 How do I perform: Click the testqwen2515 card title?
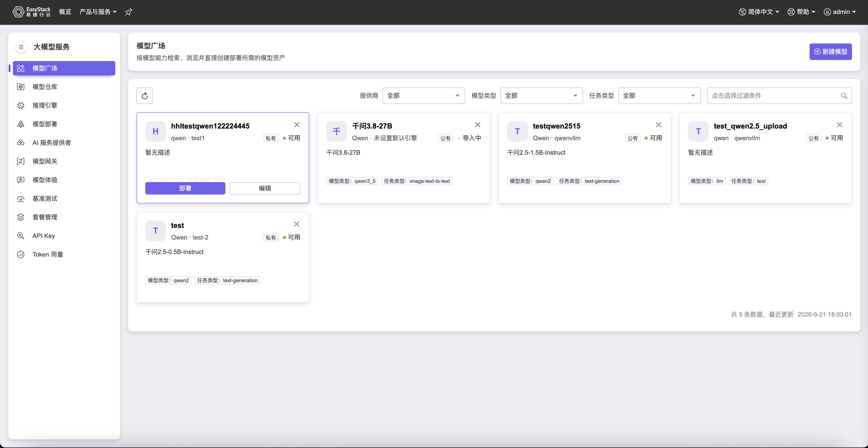[x=556, y=126]
